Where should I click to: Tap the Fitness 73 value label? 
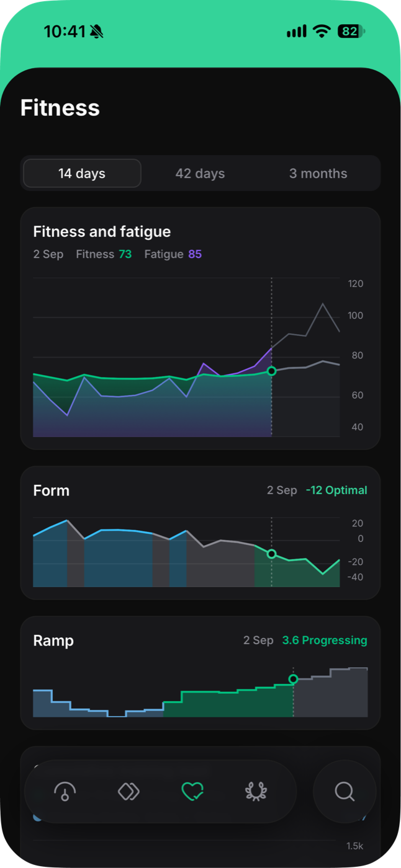104,254
